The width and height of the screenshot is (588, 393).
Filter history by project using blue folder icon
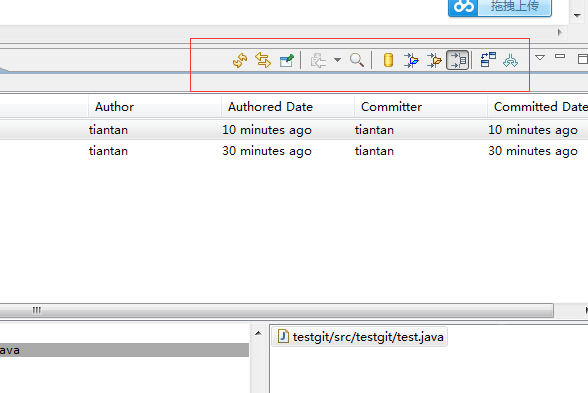[x=411, y=60]
